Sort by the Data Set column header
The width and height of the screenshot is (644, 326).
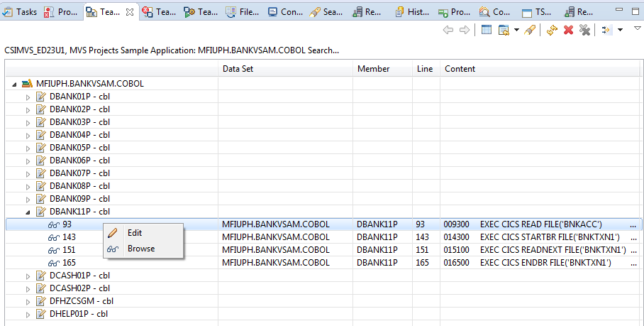tap(285, 69)
